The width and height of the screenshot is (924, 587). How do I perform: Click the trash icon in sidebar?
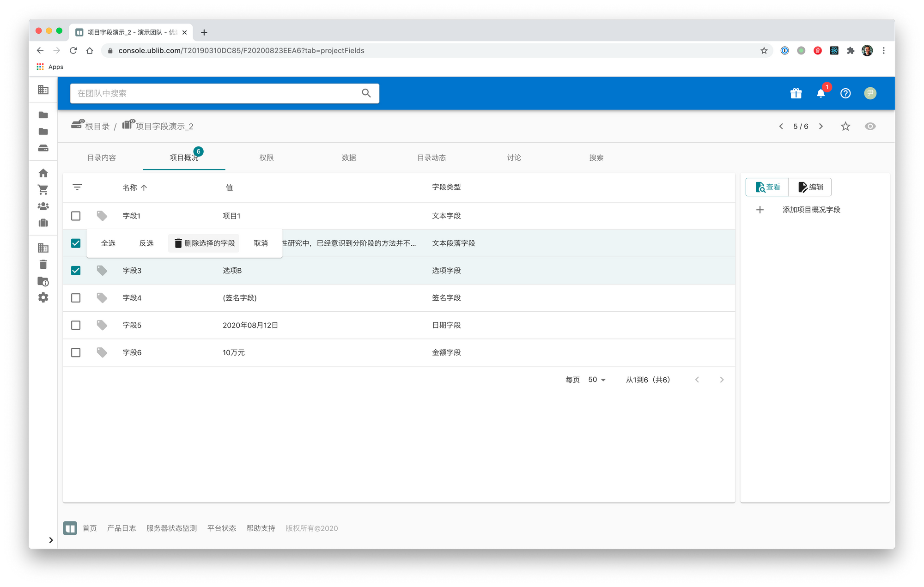click(43, 265)
